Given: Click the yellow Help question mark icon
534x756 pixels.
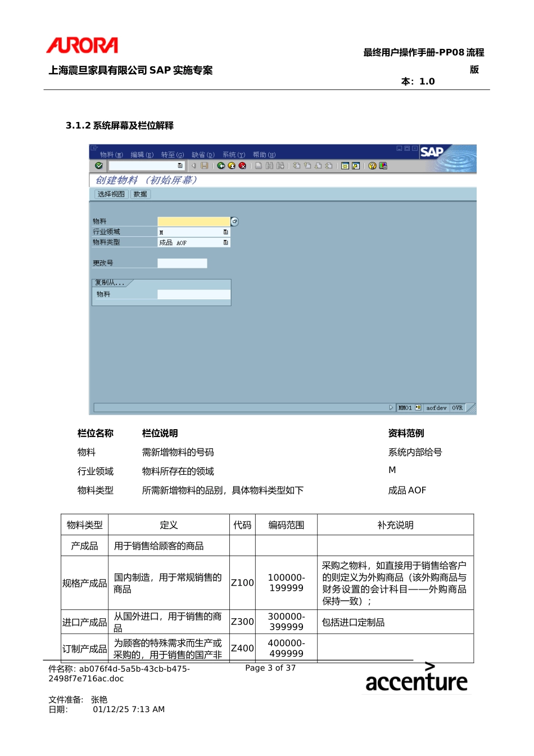Looking at the screenshot, I should (x=372, y=166).
